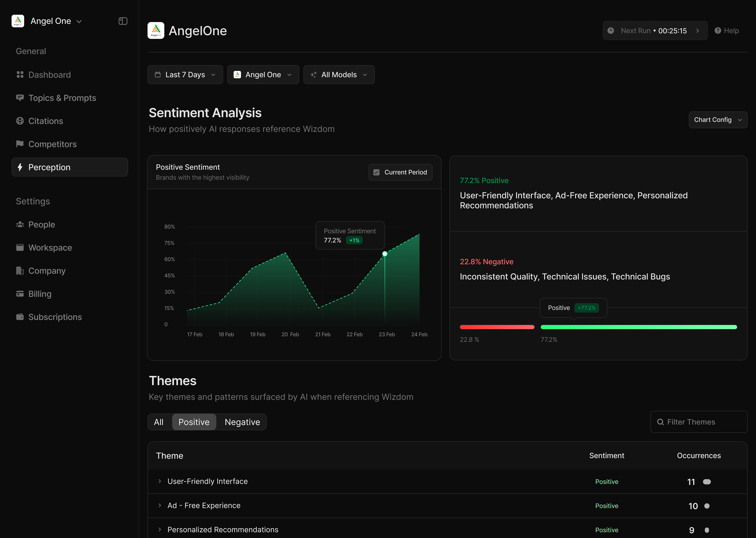The image size is (756, 538).
Task: Click the green positive sentiment bar
Action: pos(639,327)
